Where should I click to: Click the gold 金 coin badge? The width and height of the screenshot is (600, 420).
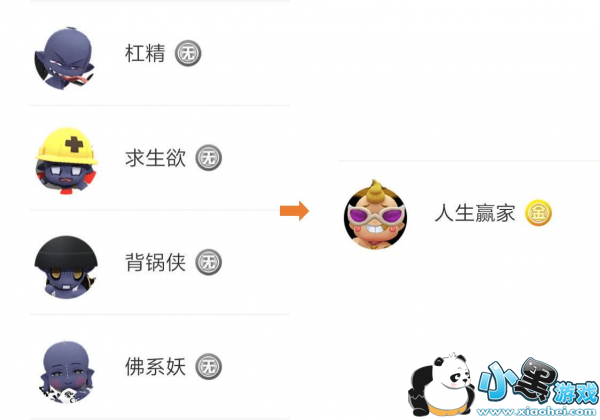click(538, 213)
